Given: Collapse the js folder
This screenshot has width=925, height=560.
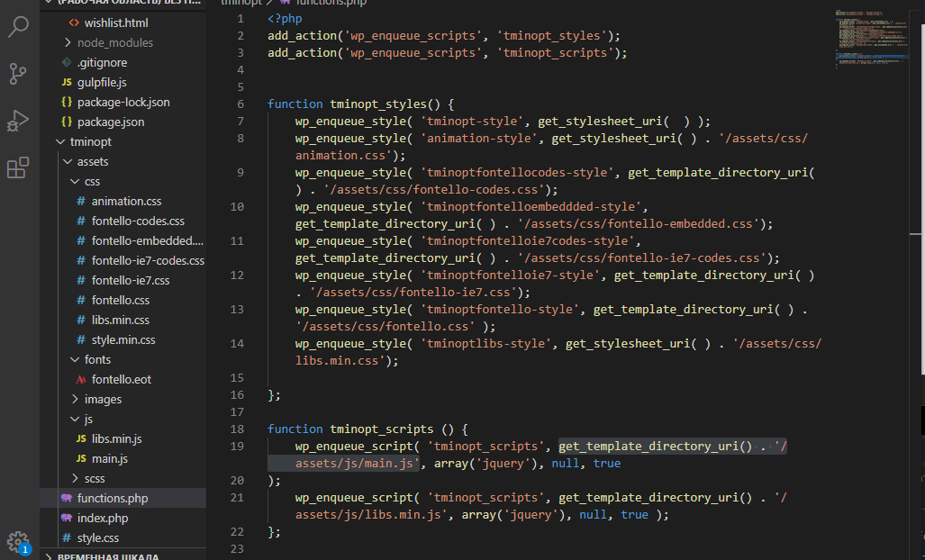Looking at the screenshot, I should click(x=88, y=420).
